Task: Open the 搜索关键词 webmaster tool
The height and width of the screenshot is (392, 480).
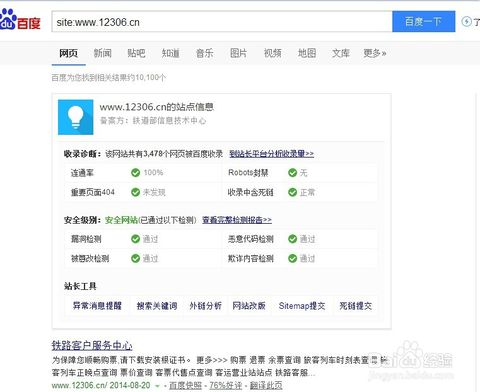Action: coord(157,306)
